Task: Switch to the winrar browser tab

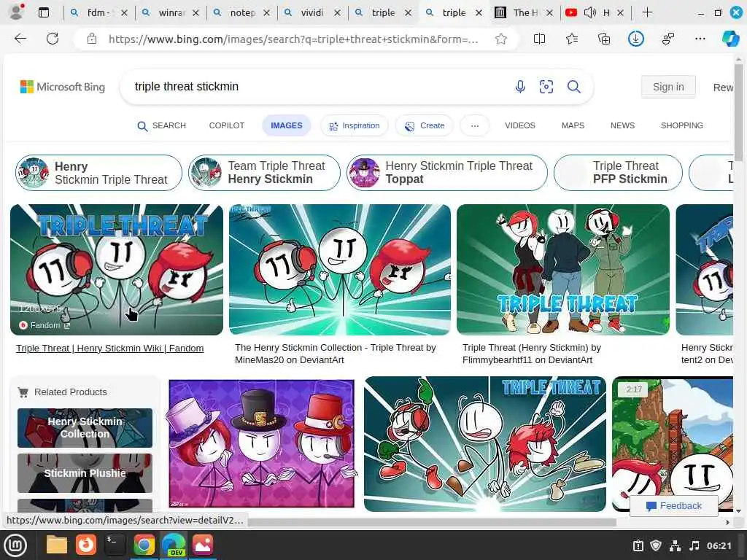Action: click(x=171, y=13)
